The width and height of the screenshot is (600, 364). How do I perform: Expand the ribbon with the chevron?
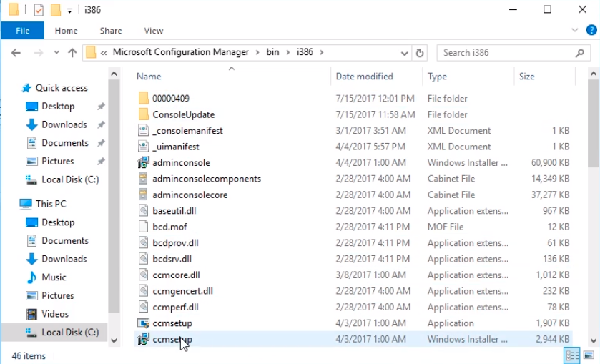(574, 30)
